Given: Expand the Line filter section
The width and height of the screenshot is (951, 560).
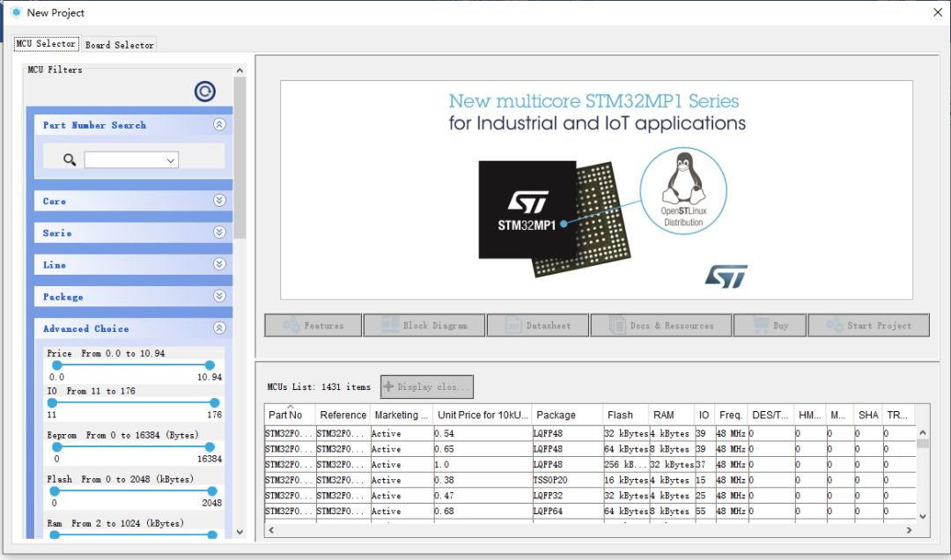Looking at the screenshot, I should pyautogui.click(x=219, y=264).
